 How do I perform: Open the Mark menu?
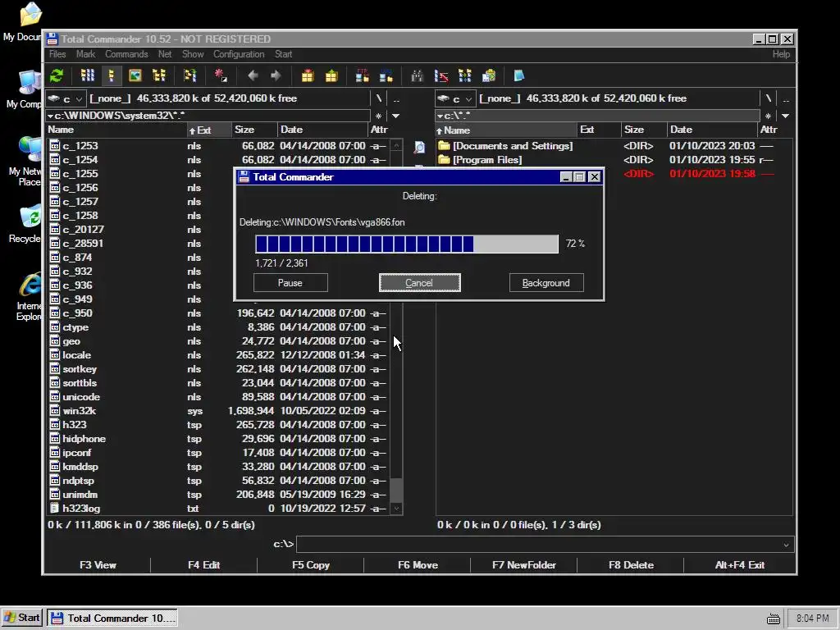(x=85, y=54)
